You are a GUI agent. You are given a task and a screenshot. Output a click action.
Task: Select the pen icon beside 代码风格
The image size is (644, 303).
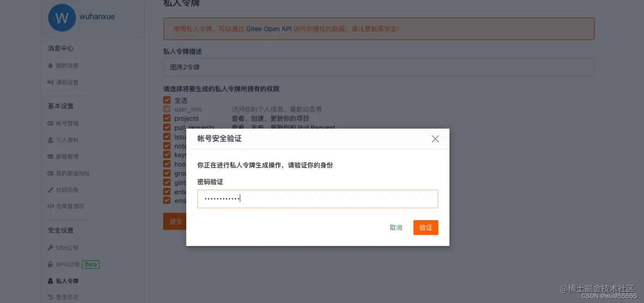[x=51, y=189]
